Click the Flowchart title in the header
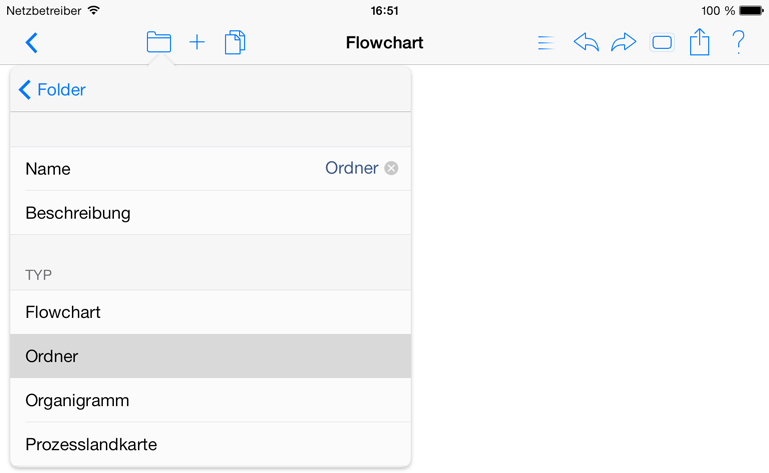 click(384, 43)
